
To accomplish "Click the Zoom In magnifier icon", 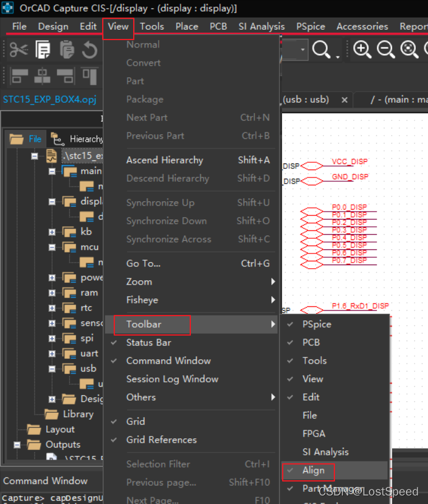I will [362, 50].
